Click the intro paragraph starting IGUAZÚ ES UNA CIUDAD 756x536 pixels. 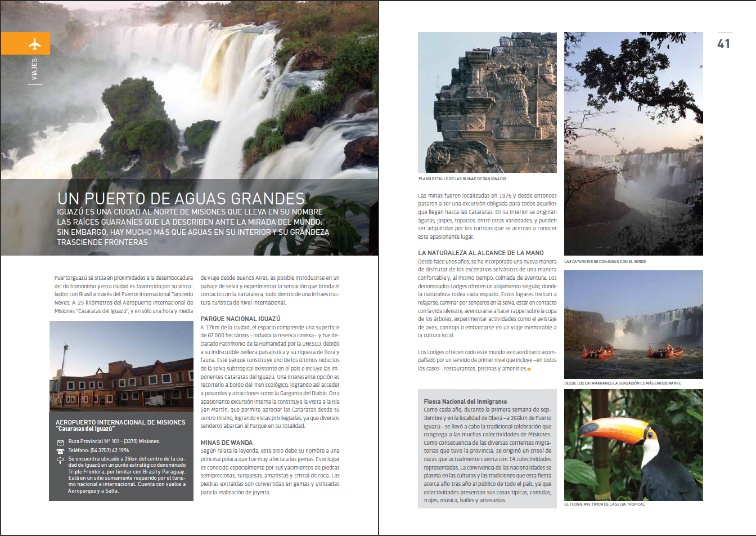[193, 227]
